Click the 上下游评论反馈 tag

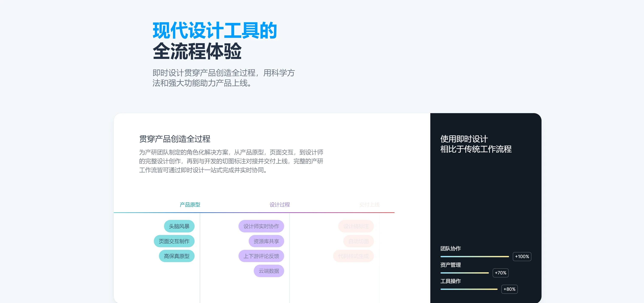coord(261,256)
